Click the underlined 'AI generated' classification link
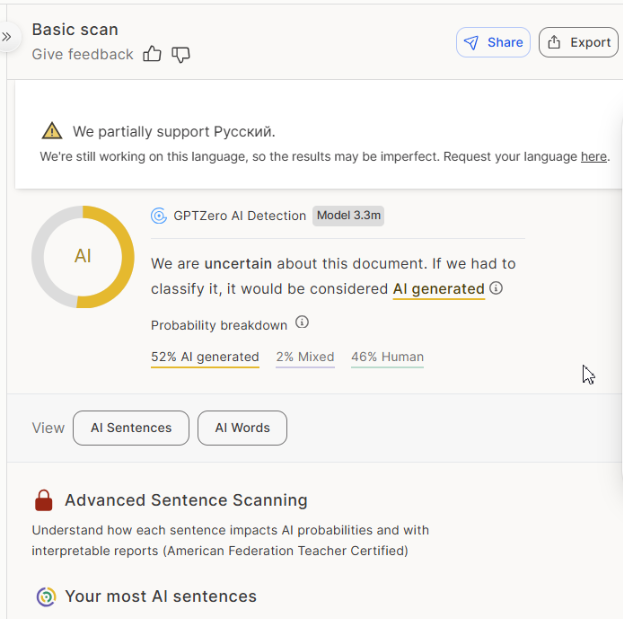Image resolution: width=624 pixels, height=619 pixels. point(438,289)
